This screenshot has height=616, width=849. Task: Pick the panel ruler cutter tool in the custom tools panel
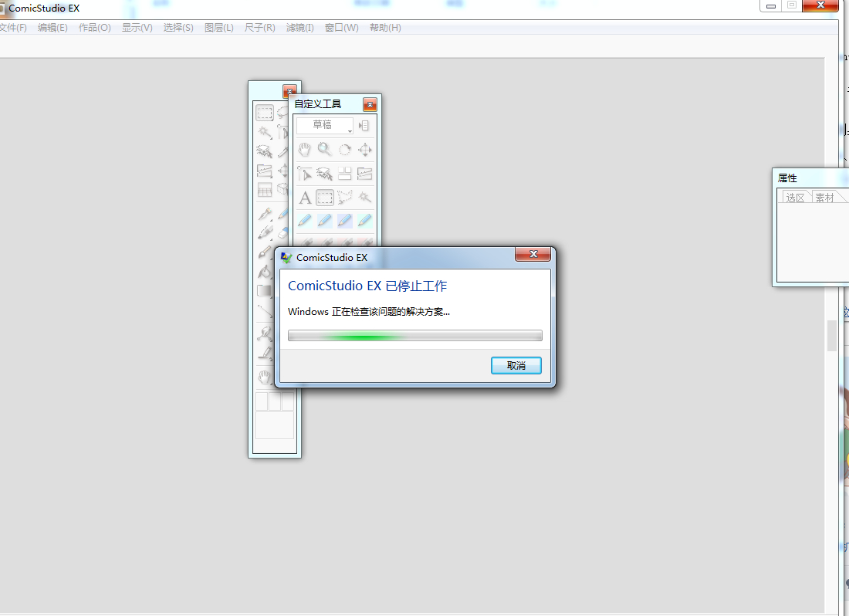[x=365, y=173]
